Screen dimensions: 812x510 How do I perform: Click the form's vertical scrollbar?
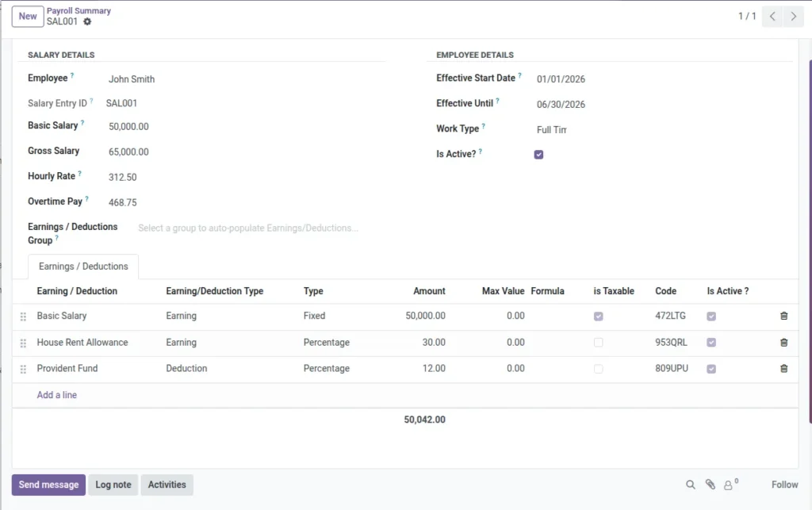pyautogui.click(x=810, y=242)
